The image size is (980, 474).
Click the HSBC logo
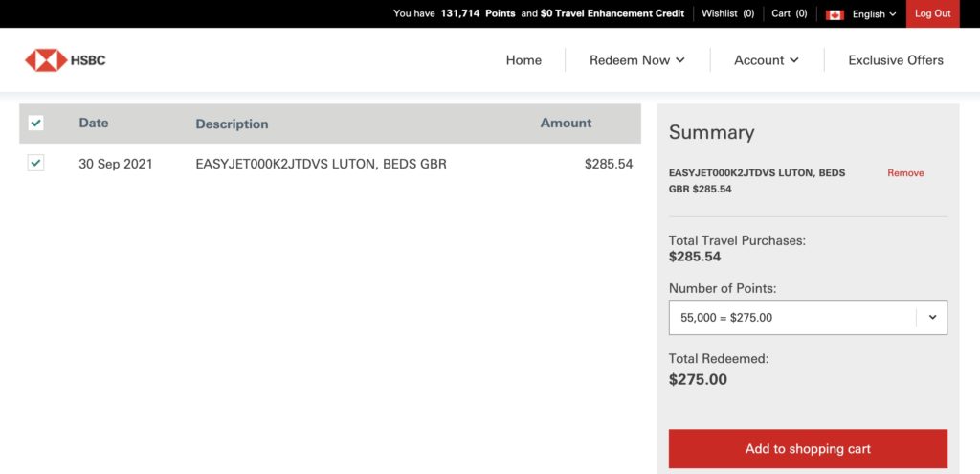(x=65, y=60)
